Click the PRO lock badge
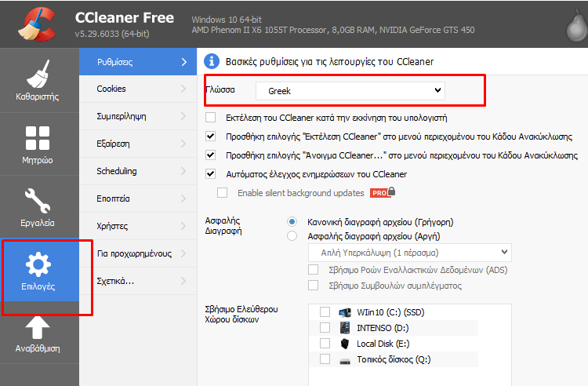 click(x=383, y=192)
